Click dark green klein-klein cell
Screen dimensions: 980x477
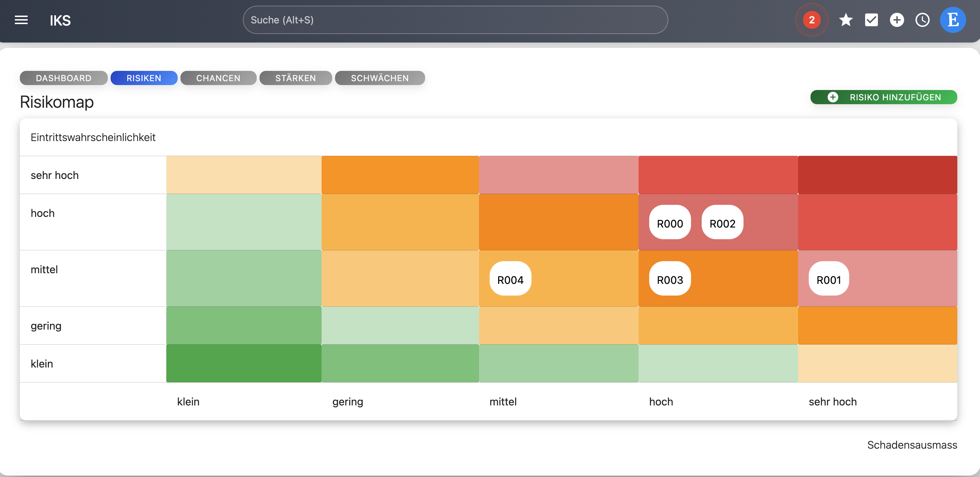coord(244,363)
